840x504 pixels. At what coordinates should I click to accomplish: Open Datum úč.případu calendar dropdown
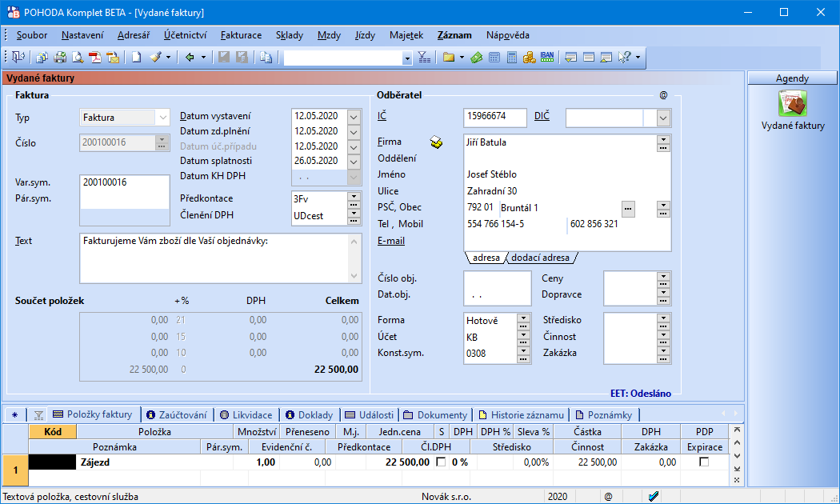(354, 146)
